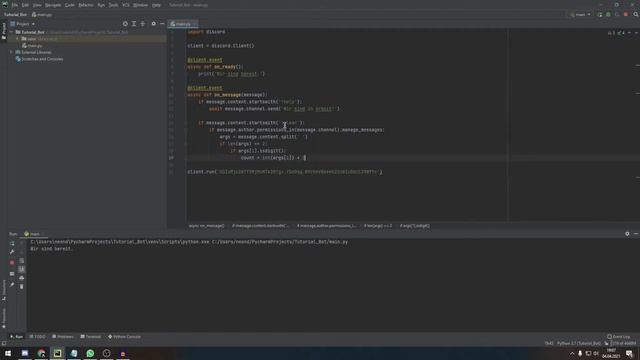Open Search Everywhere magnifier icon
Screen dimensions: 640x360
coord(636,15)
